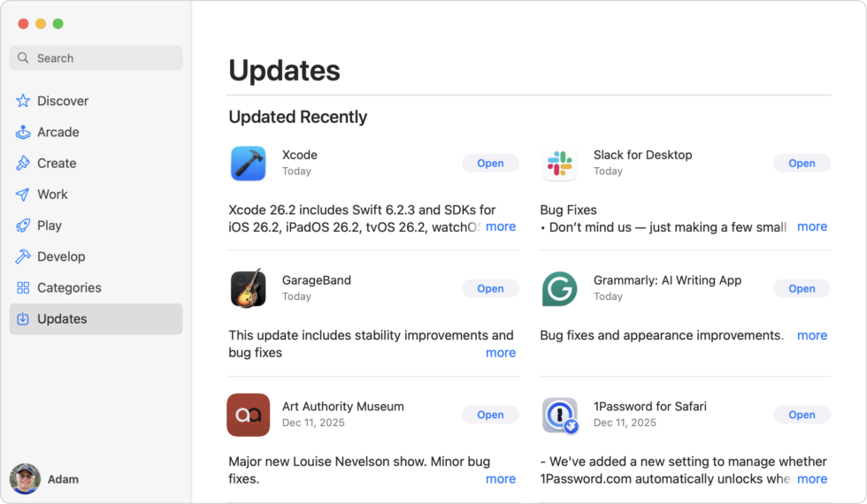Screen dimensions: 867x504
Task: Open the Categories label in sidebar
Action: tap(69, 287)
